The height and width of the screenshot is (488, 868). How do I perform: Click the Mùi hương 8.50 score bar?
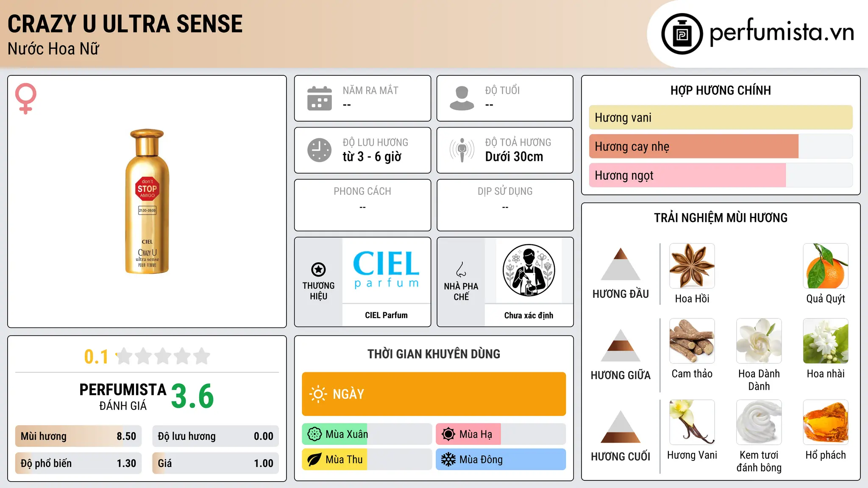click(78, 436)
